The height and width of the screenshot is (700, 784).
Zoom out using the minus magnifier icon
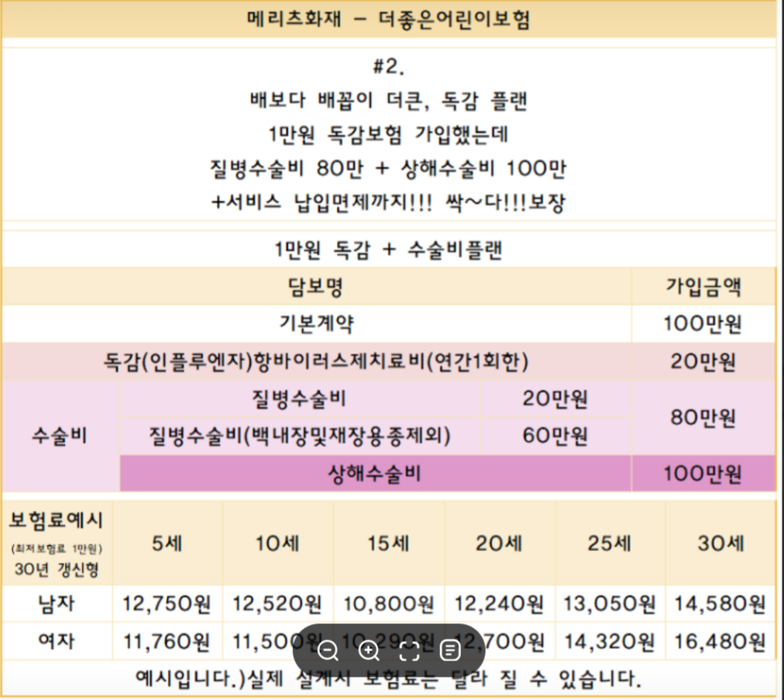328,650
